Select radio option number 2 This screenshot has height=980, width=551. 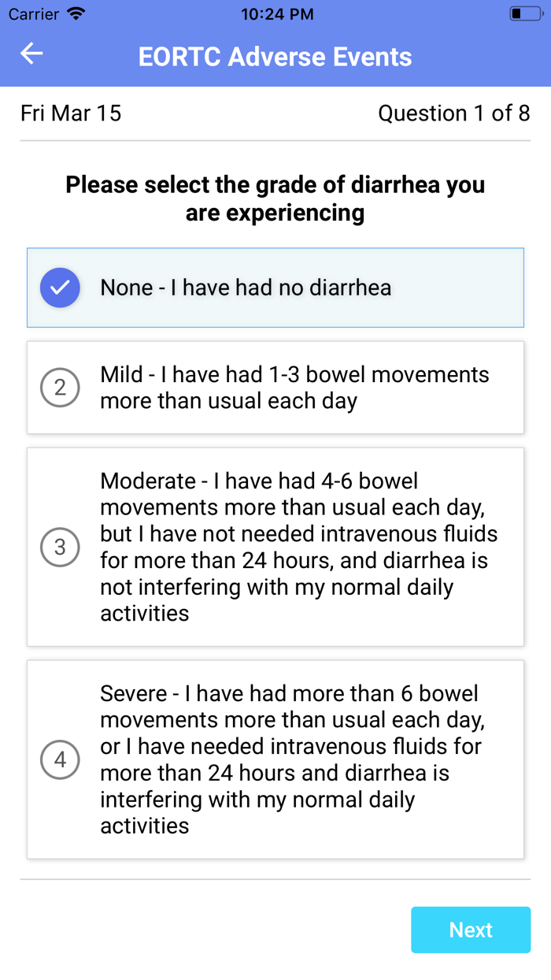60,388
